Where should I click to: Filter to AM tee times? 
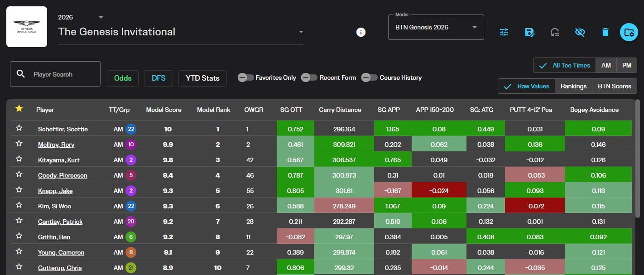tap(606, 65)
